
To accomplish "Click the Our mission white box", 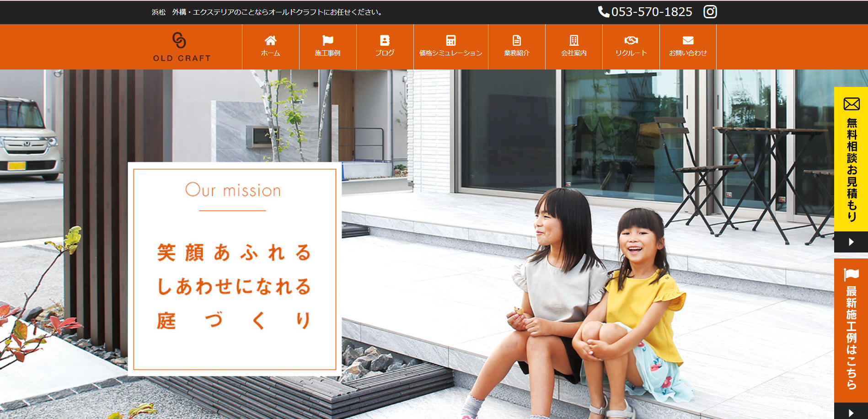I will pyautogui.click(x=235, y=269).
